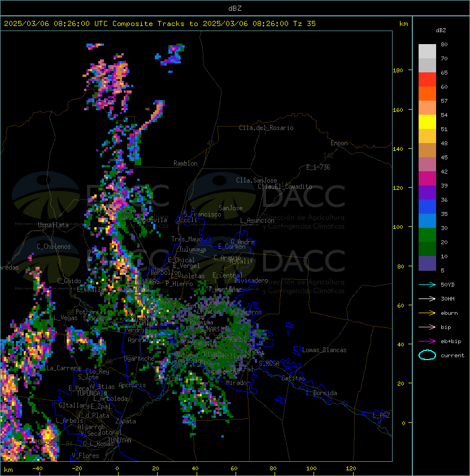Select the slate 10-5 dBZ swatch
The height and width of the screenshot is (476, 470).
point(427,263)
